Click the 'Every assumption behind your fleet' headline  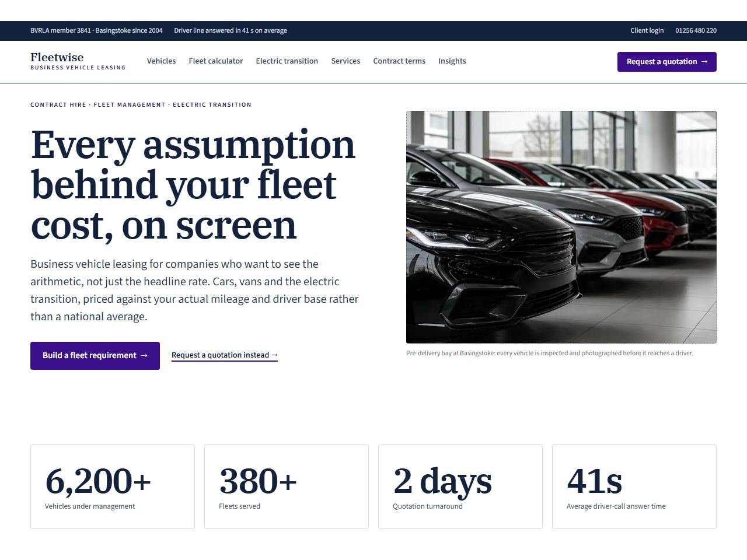click(x=193, y=184)
